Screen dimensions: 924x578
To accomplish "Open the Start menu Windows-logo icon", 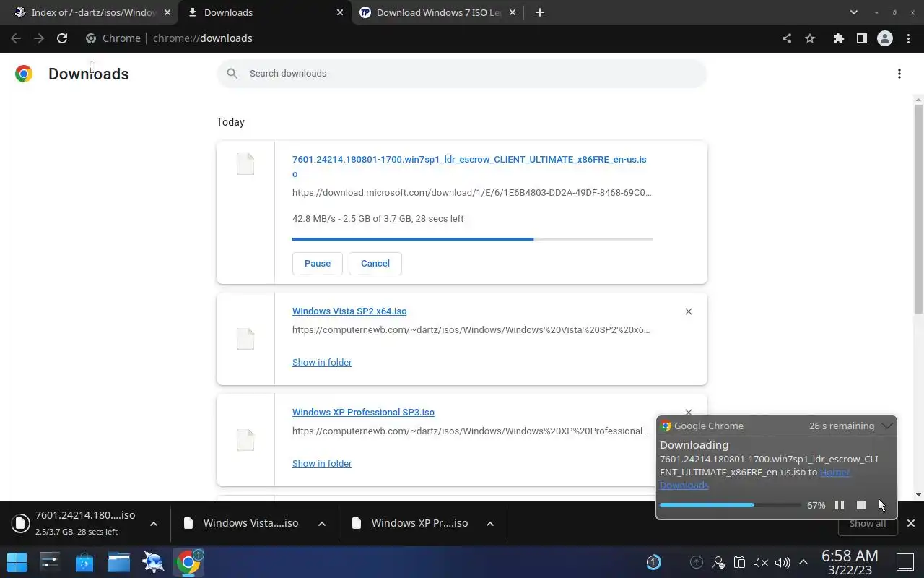I will [x=17, y=561].
